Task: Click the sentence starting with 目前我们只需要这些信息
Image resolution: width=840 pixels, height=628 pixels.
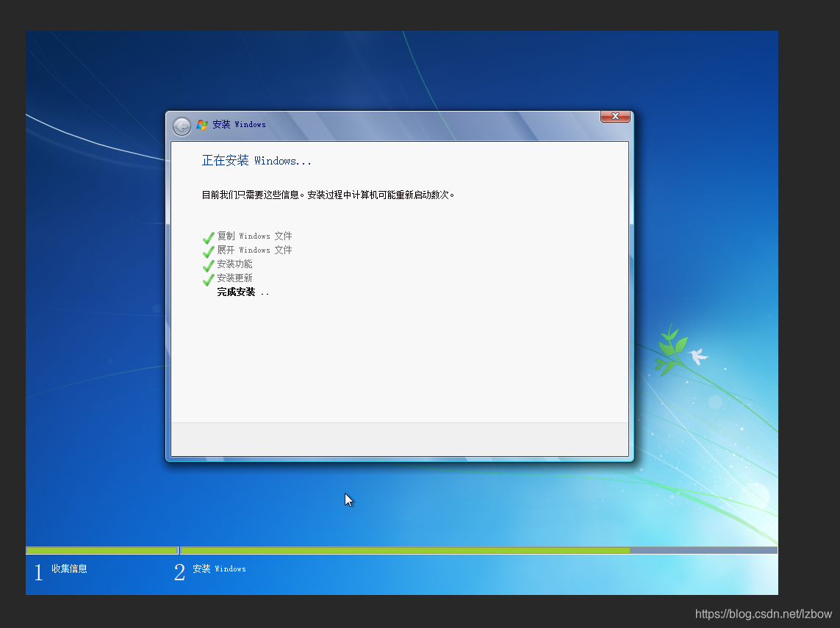Action: [328, 195]
